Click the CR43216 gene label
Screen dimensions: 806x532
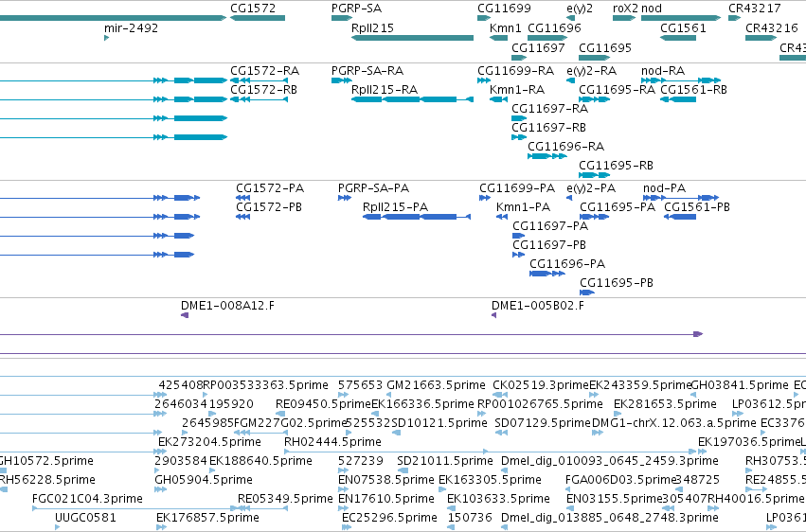[771, 27]
